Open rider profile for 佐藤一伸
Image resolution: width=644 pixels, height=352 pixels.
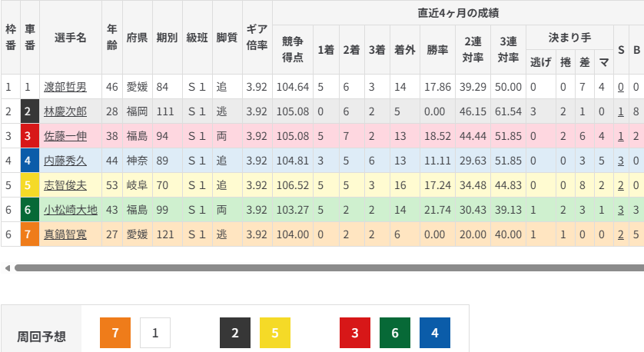[65, 137]
